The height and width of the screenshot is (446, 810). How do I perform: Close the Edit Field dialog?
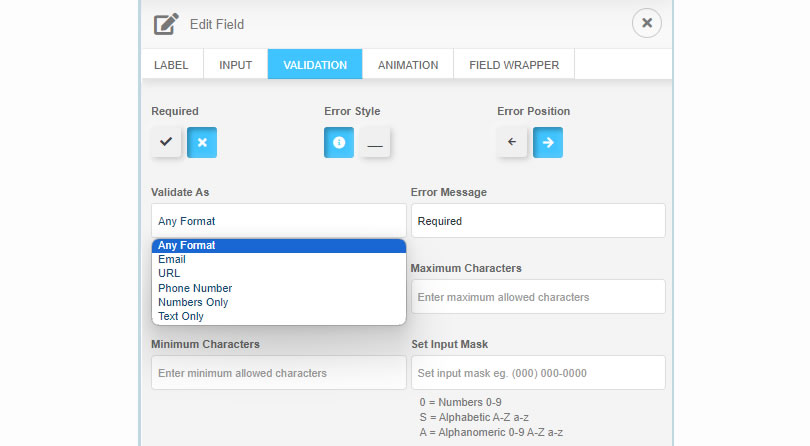point(647,23)
